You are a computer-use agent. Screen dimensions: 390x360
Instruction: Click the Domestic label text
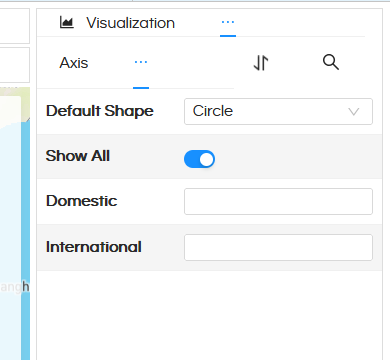pos(82,201)
